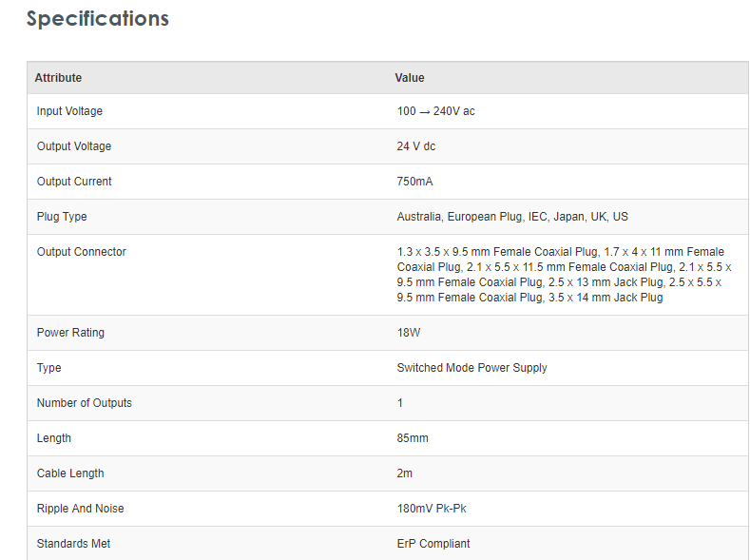Select the Input Voltage attribute cell
Image resolution: width=750 pixels, height=560 pixels.
pos(69,111)
